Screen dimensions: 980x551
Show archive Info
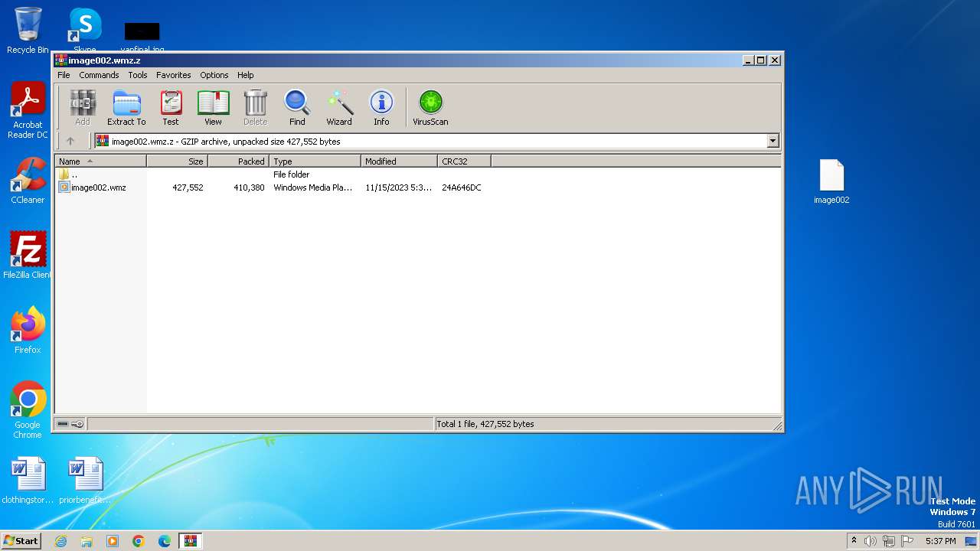coord(381,107)
